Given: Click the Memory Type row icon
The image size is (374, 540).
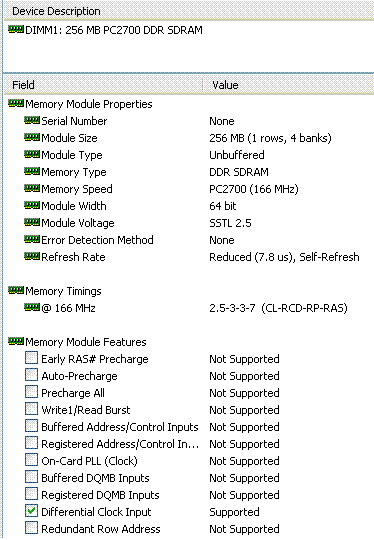Looking at the screenshot, I should pos(32,172).
